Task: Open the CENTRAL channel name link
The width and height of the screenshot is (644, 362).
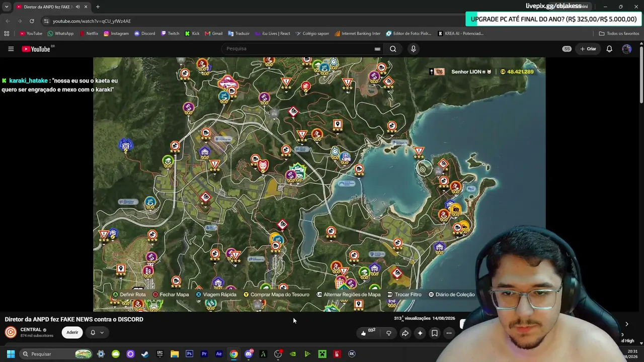Action: (x=31, y=330)
